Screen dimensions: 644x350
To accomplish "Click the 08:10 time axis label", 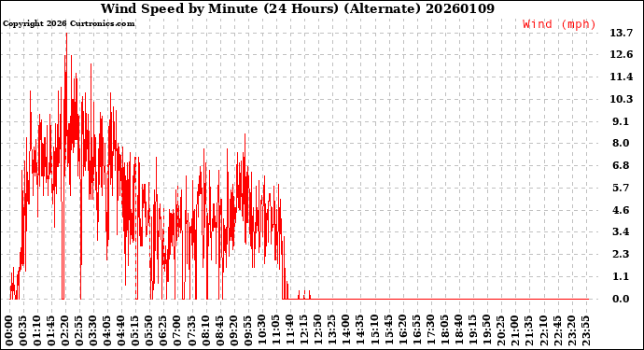I will [205, 331].
